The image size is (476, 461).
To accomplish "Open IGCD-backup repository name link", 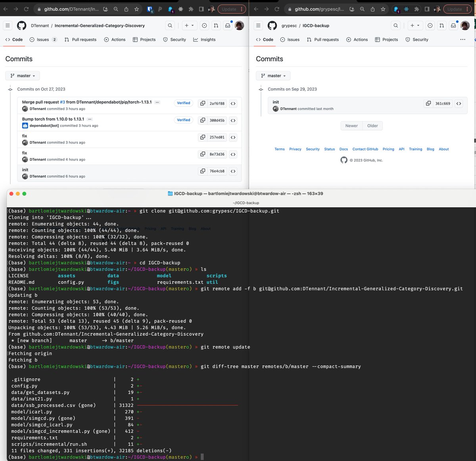I will pyautogui.click(x=316, y=25).
